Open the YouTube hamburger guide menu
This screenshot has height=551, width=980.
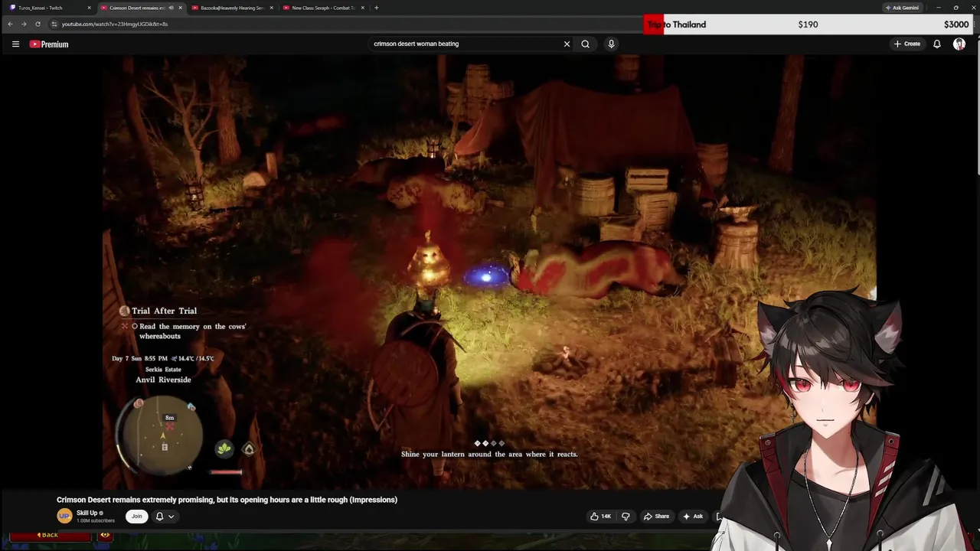[x=15, y=44]
